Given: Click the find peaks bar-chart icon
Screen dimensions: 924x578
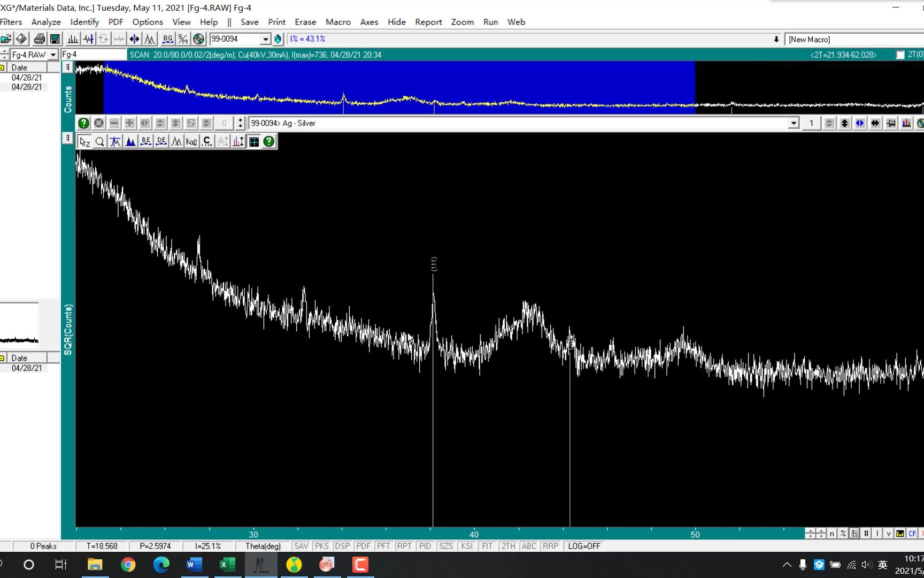Looking at the screenshot, I should (x=73, y=39).
